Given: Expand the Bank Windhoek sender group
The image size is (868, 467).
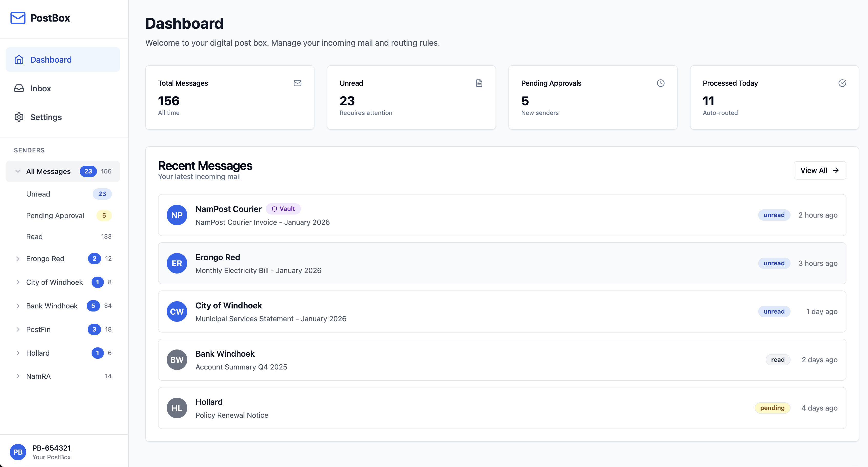Looking at the screenshot, I should tap(18, 306).
